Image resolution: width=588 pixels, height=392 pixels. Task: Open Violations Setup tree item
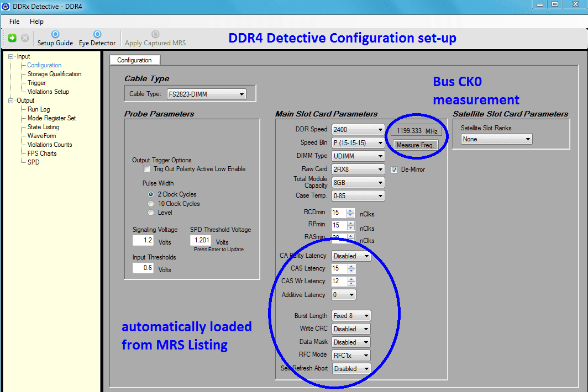click(48, 92)
